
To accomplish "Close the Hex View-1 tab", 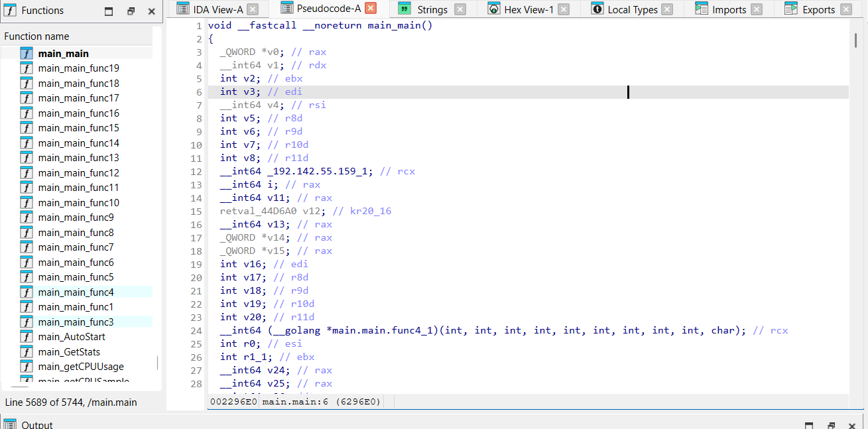I will coord(564,9).
